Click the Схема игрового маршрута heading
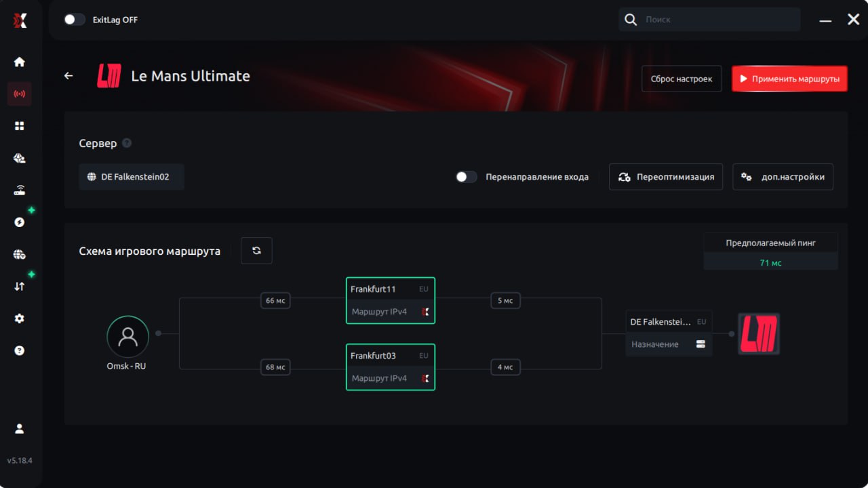This screenshot has height=488, width=868. 150,251
